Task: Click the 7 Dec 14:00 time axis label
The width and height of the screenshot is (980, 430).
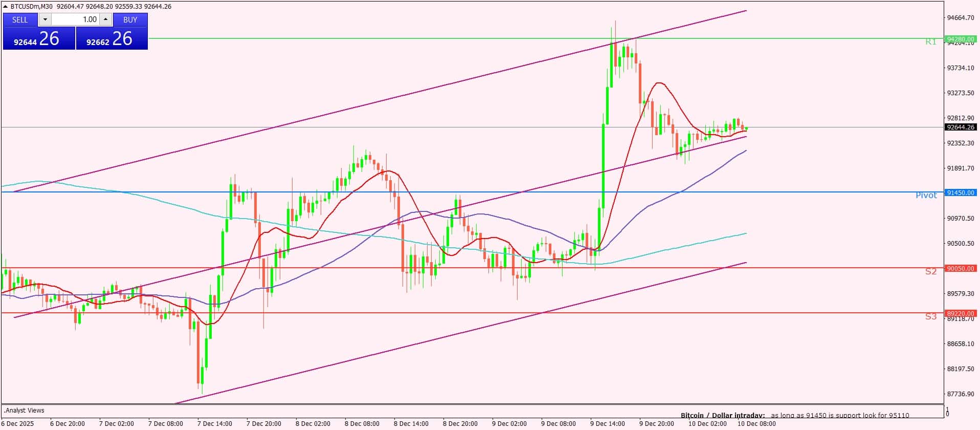Action: [x=215, y=423]
